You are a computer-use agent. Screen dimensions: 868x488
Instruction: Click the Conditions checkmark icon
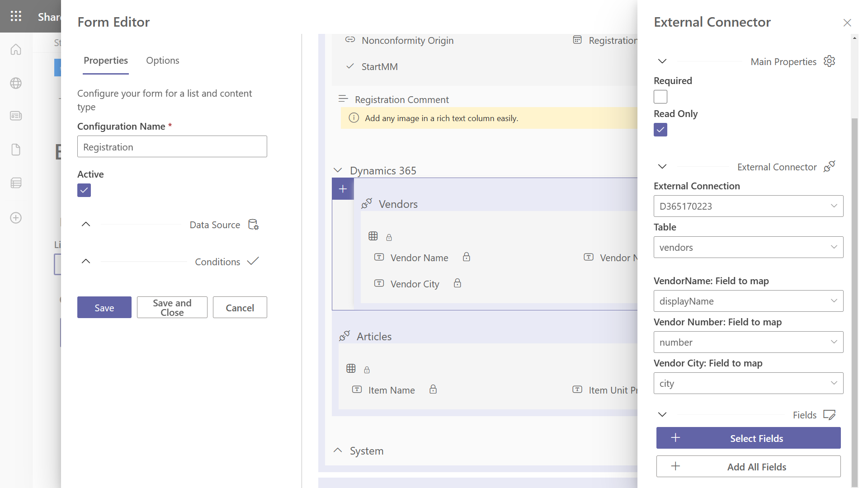tap(253, 261)
